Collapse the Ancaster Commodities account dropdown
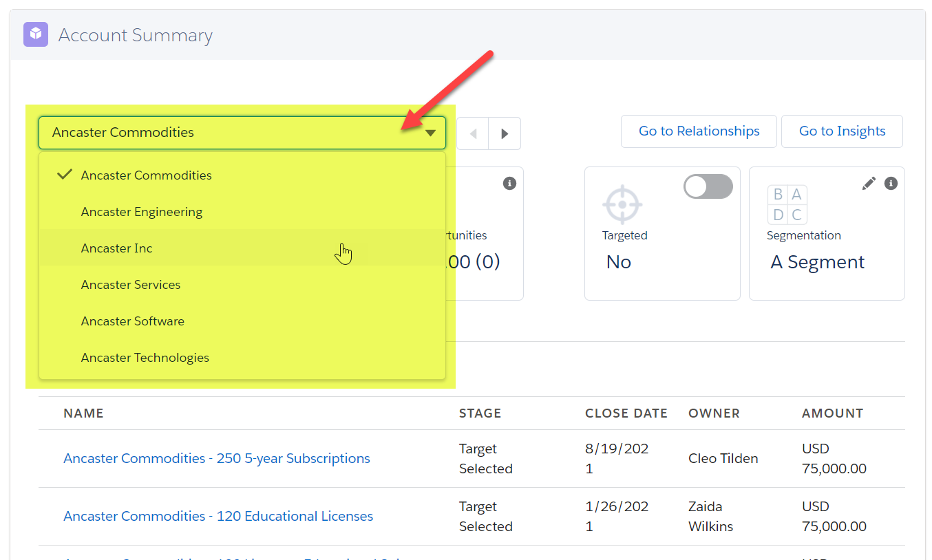932x560 pixels. click(242, 133)
